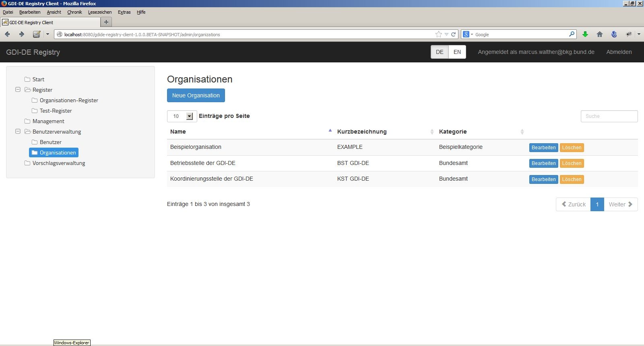Click the bookmark star icon
The image size is (644, 346).
pos(438,34)
